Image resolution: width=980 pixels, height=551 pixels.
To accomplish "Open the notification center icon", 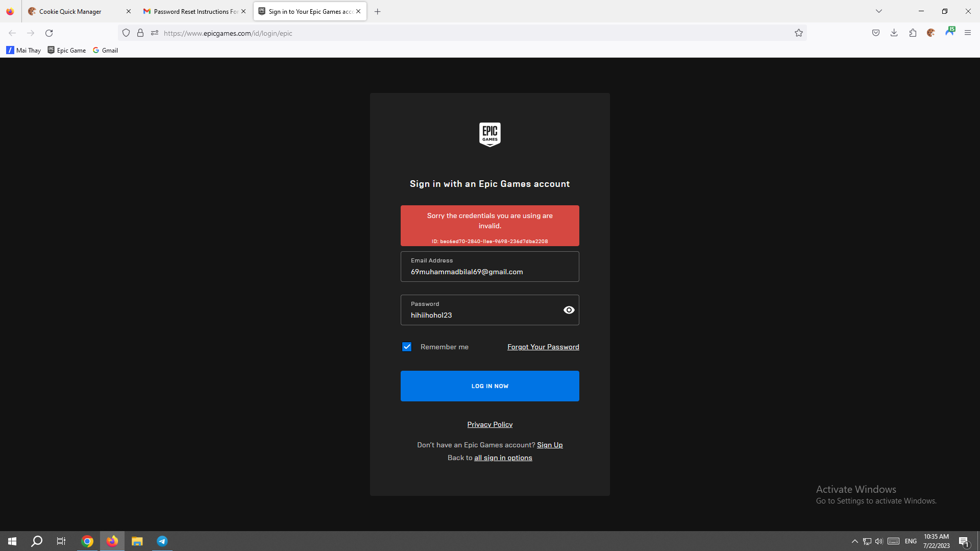I will pyautogui.click(x=964, y=541).
